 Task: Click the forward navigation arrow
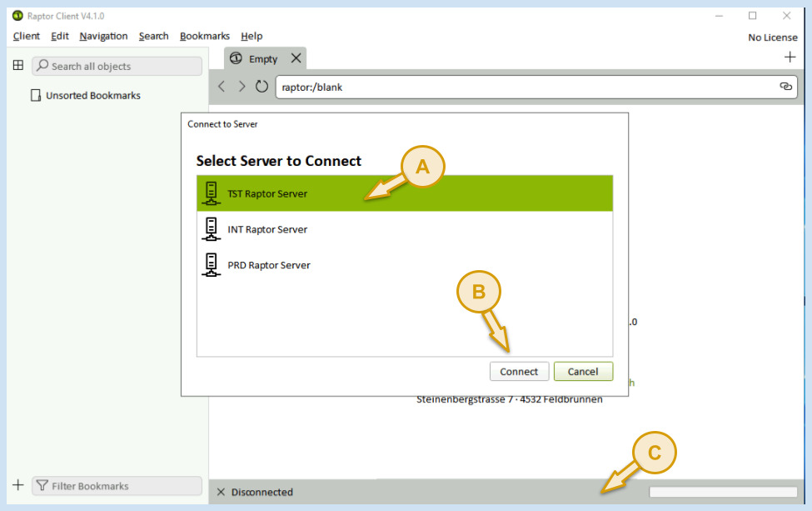pos(242,87)
